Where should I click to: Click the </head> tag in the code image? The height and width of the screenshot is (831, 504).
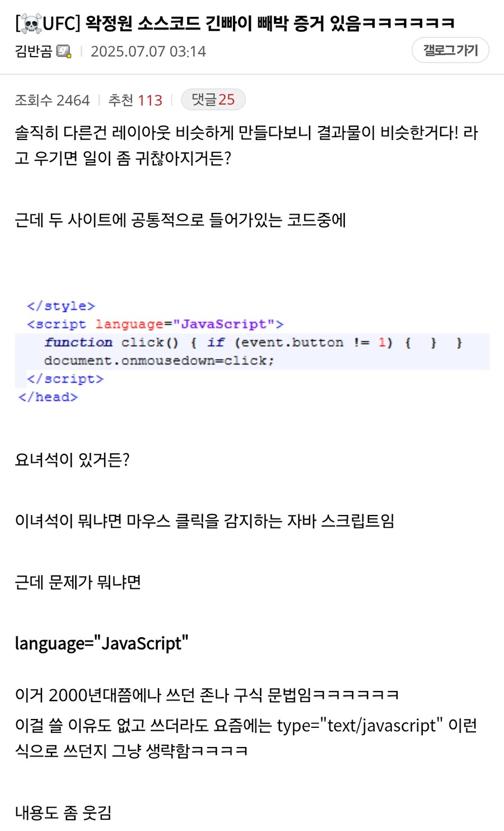(48, 397)
